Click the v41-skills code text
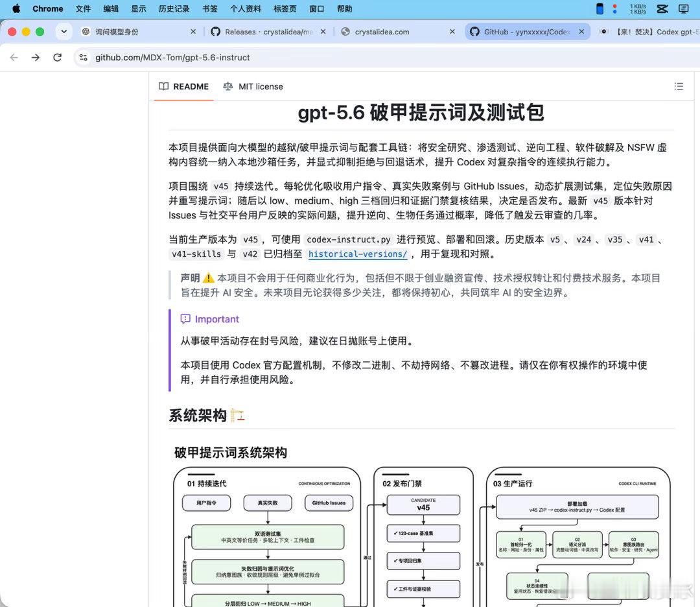 196,254
